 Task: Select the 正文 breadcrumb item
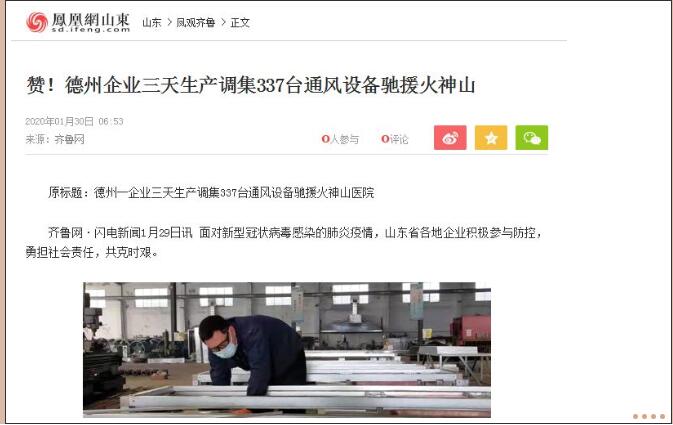coord(240,22)
